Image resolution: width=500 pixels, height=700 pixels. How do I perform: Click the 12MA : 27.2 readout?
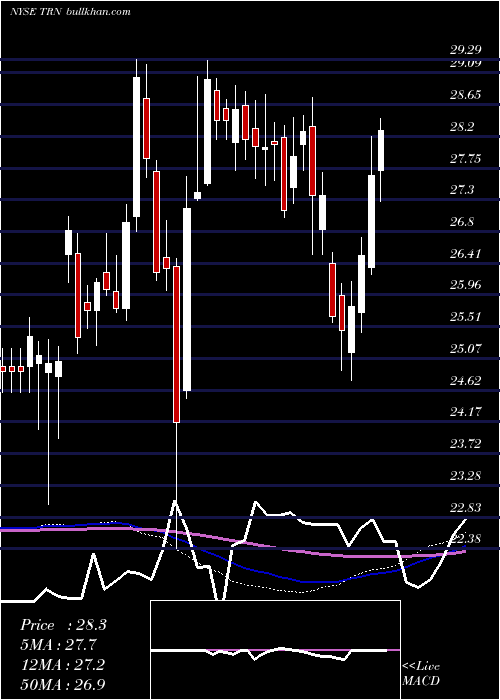point(62,665)
